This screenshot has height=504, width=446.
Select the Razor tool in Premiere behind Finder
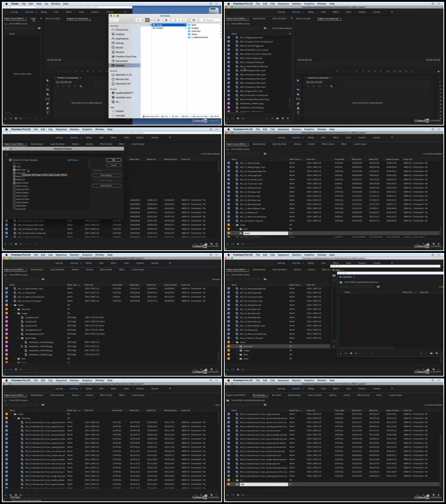(x=48, y=94)
